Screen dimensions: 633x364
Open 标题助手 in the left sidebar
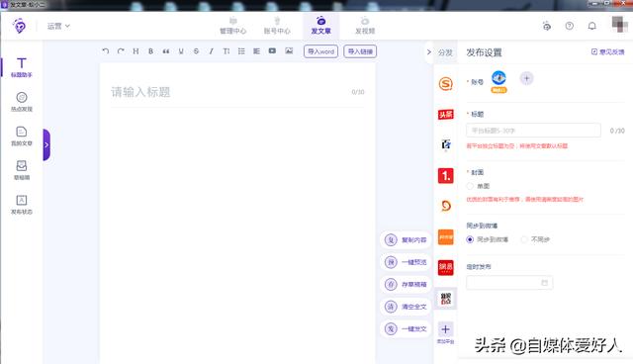[x=22, y=67]
